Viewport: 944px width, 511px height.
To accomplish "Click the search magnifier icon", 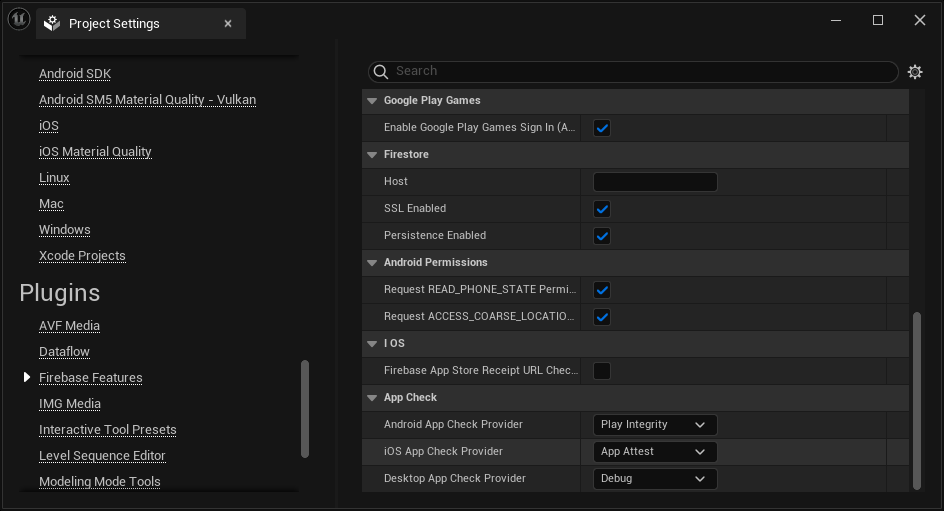I will point(380,72).
